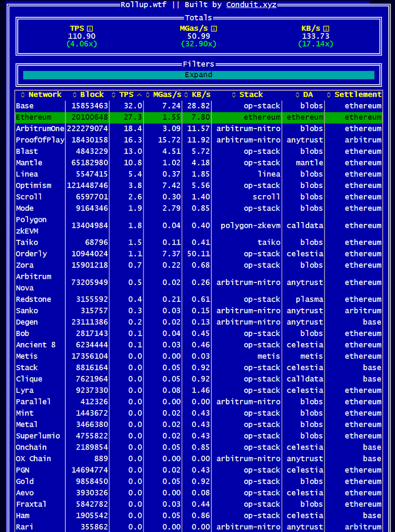The height and width of the screenshot is (532, 395).
Task: Click the Degen network name
Action: (x=27, y=322)
